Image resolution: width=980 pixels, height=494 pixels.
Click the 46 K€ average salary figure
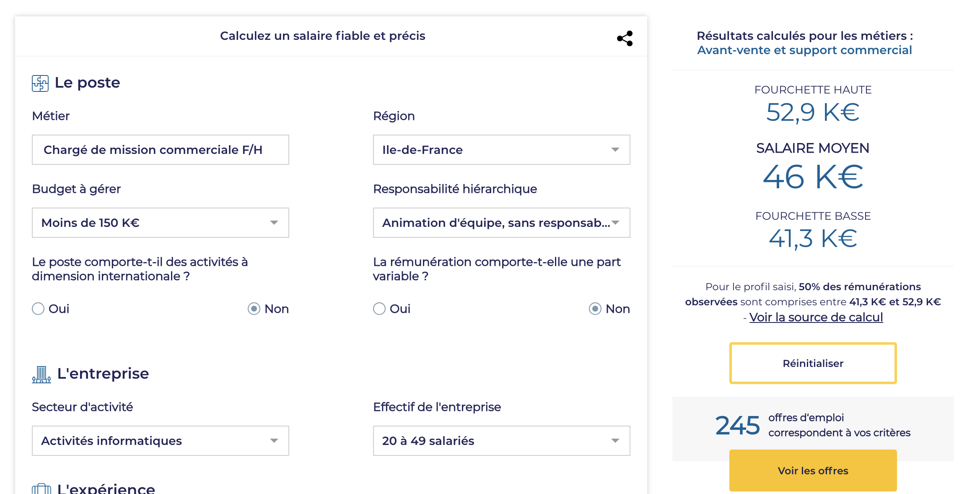[x=813, y=177]
